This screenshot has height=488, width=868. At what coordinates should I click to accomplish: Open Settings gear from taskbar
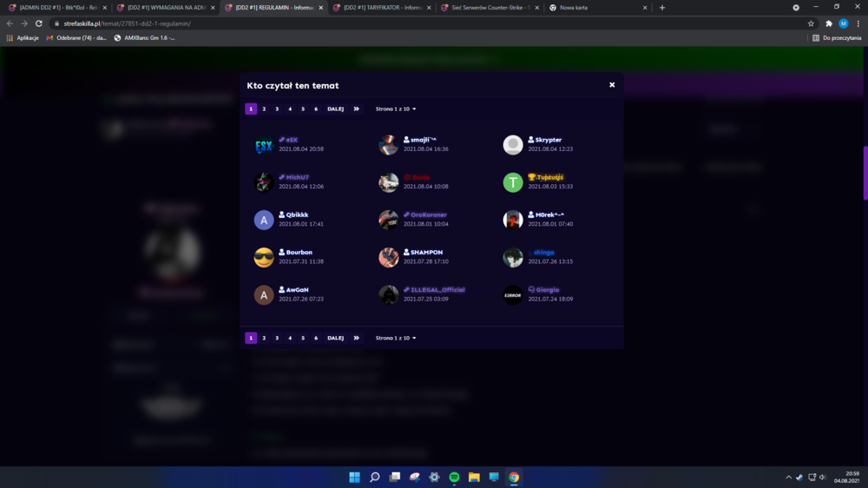pyautogui.click(x=434, y=477)
